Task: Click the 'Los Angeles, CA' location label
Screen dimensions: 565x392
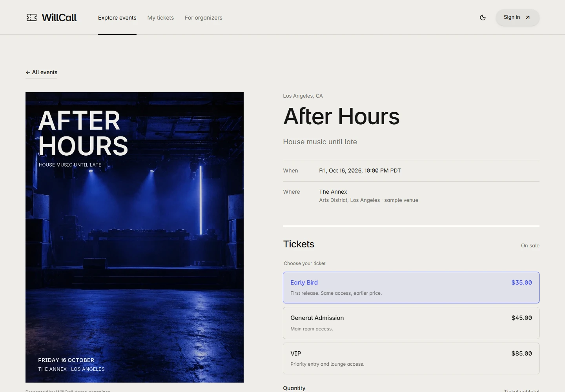Action: [x=303, y=96]
